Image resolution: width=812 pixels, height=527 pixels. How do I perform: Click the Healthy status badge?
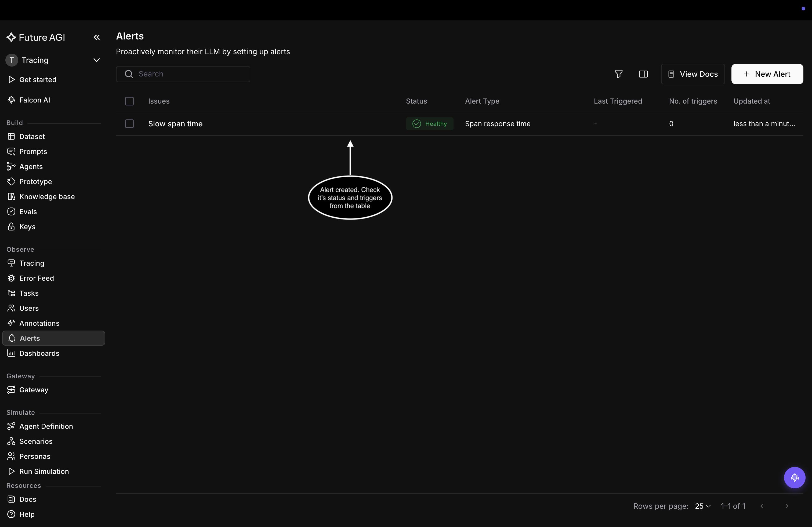click(430, 123)
